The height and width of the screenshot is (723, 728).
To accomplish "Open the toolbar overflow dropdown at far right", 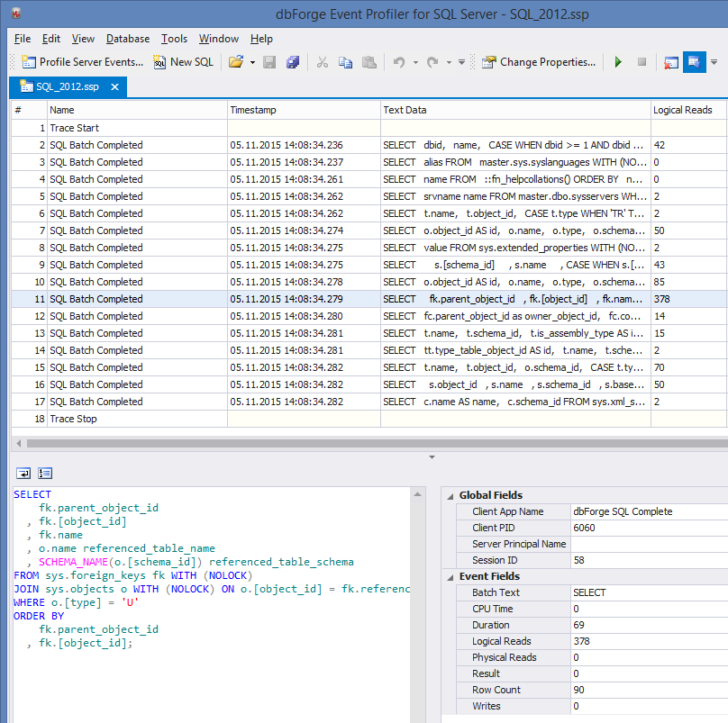I will point(714,62).
